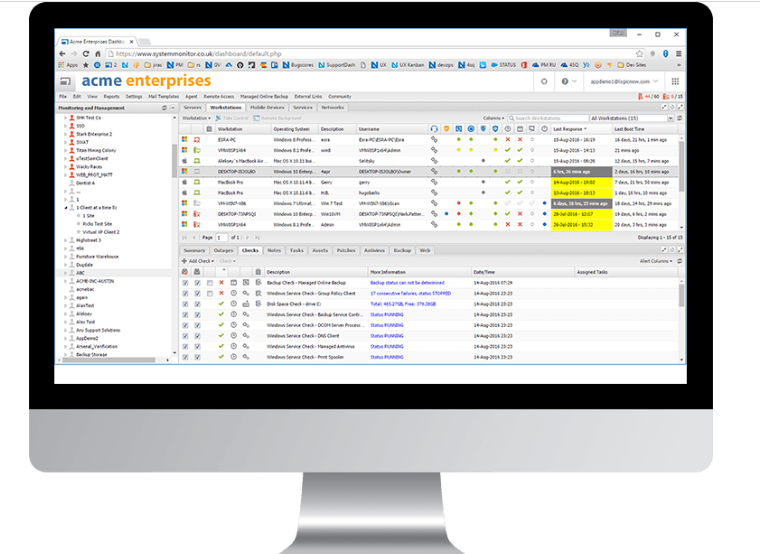This screenshot has height=554, width=760.
Task: Toggle first checkbox in DCOM Server Process row
Action: coord(185,325)
